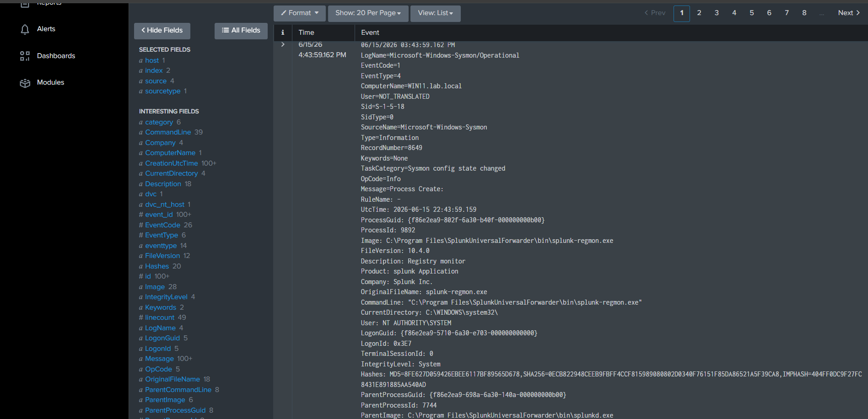The height and width of the screenshot is (419, 868).
Task: Open the CurrentDirectory field summary
Action: [x=172, y=173]
